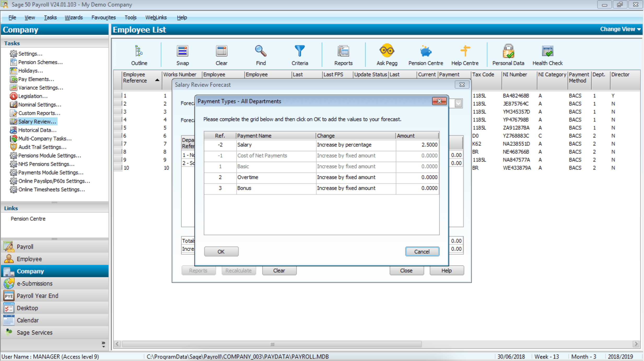Open the Help Centre signpost icon

(465, 55)
